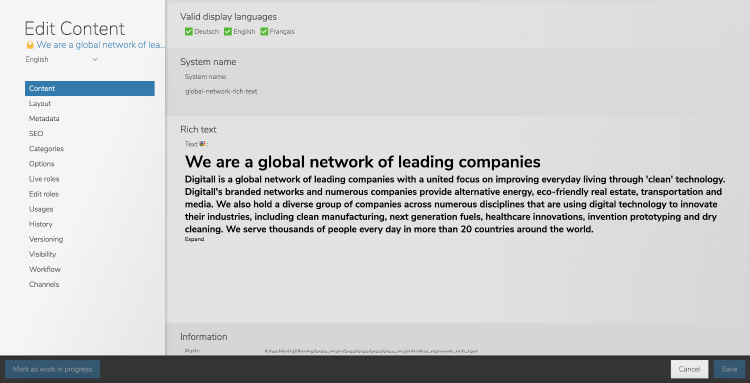View the History section
The image size is (750, 383).
(x=41, y=224)
